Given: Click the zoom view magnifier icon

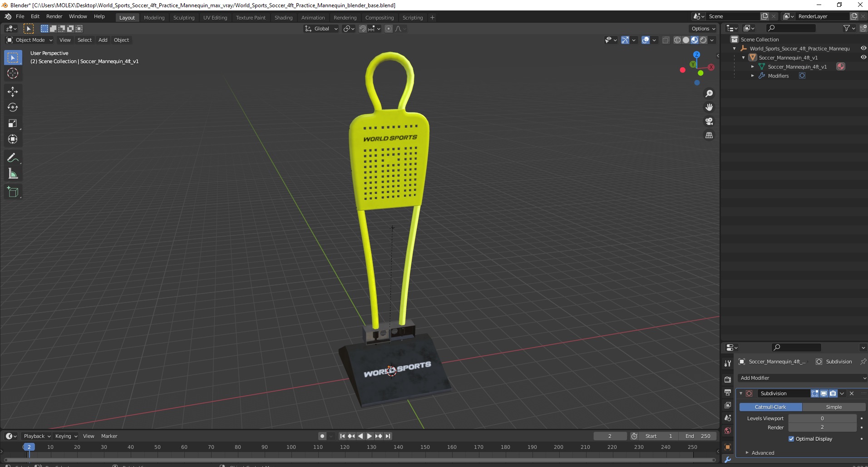Looking at the screenshot, I should point(709,94).
